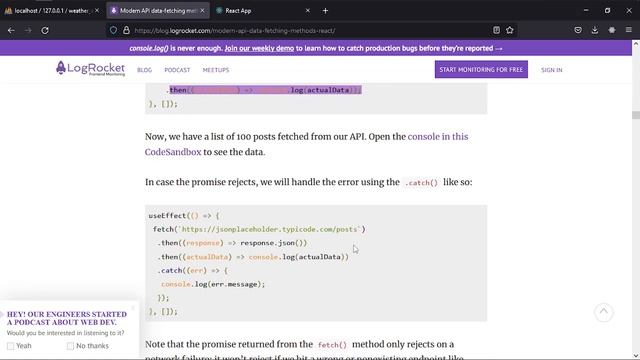640x360 pixels.
Task: Switch to the localhost / 127.0.0.1 tab
Action: 52,11
